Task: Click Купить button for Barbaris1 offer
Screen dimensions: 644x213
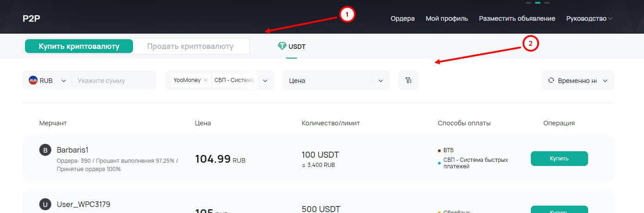Action: pos(559,158)
